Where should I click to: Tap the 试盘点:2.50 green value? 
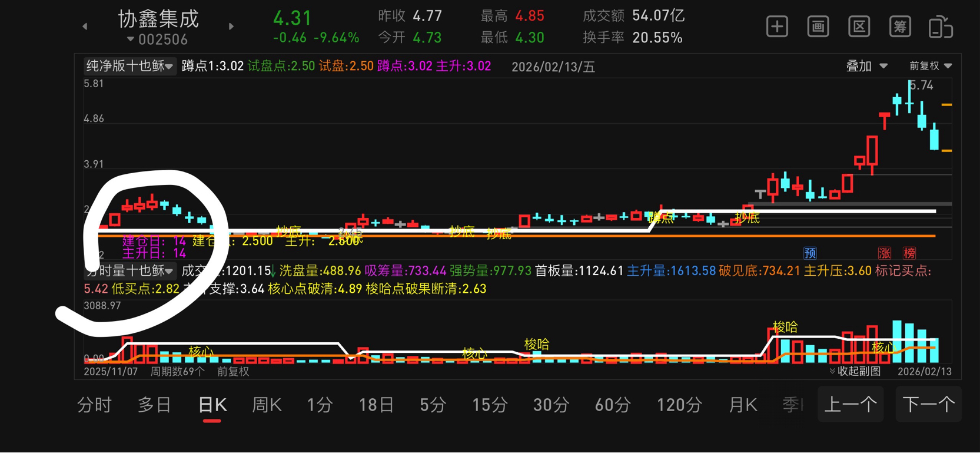(281, 66)
